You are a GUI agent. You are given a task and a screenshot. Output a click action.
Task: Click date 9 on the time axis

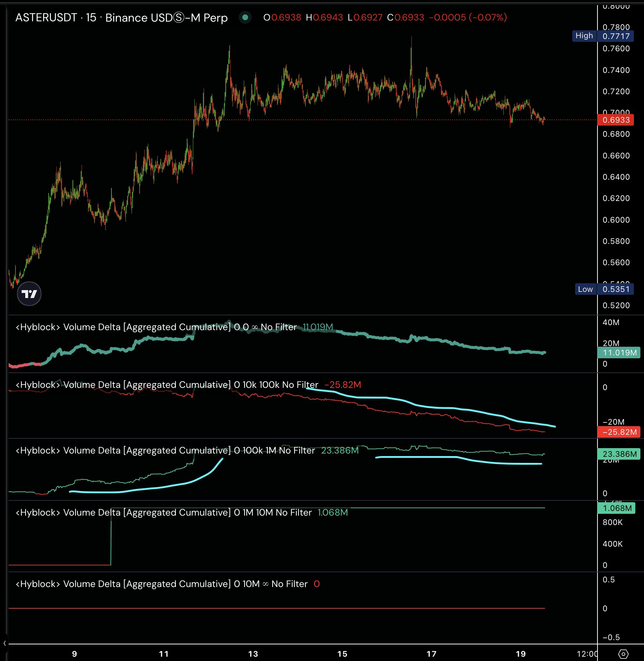click(x=74, y=654)
